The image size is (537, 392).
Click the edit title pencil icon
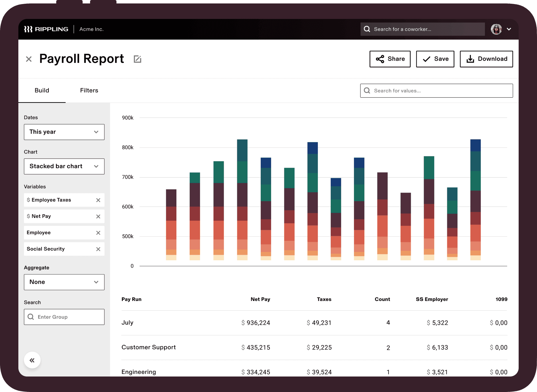137,59
